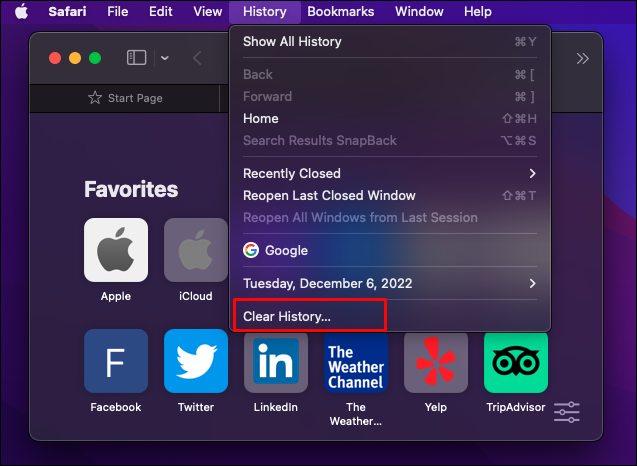Click the back navigation arrow

click(x=197, y=58)
